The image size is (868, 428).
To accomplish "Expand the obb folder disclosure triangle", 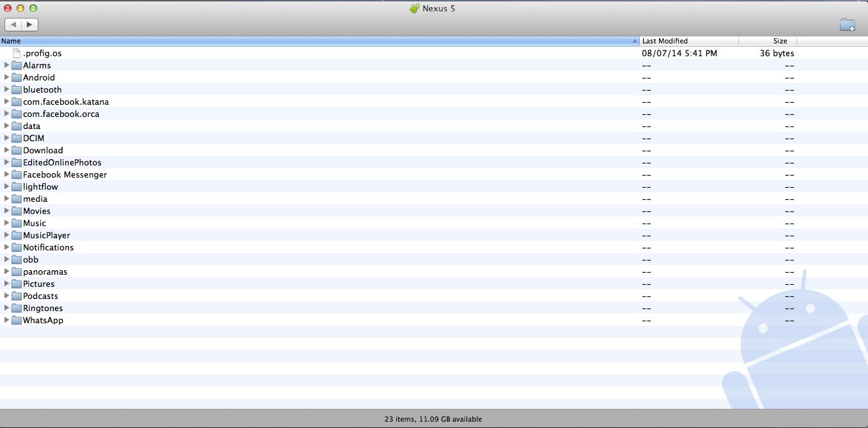I will tap(6, 259).
